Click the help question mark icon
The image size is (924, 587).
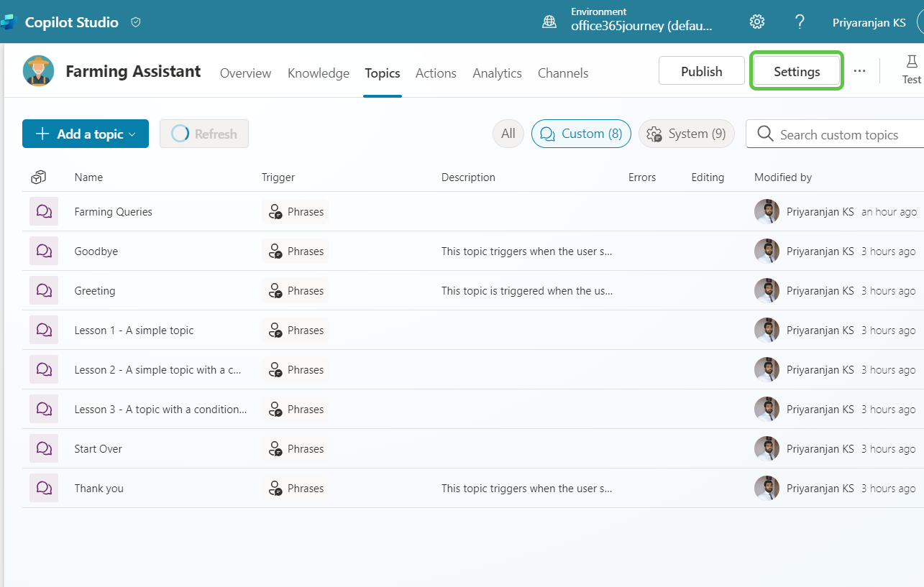click(800, 22)
